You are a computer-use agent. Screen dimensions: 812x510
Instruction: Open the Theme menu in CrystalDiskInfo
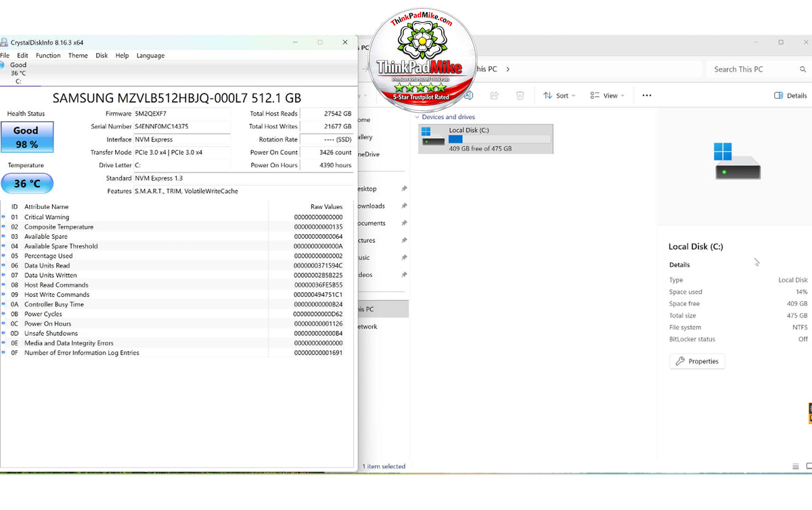coord(78,55)
